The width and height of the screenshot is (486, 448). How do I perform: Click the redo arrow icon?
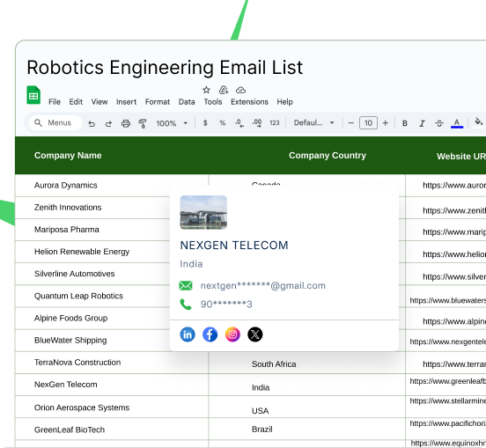108,123
